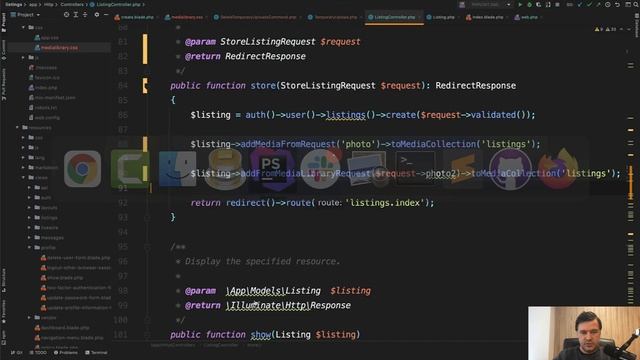
Task: Open the Commit side panel
Action: [4, 50]
